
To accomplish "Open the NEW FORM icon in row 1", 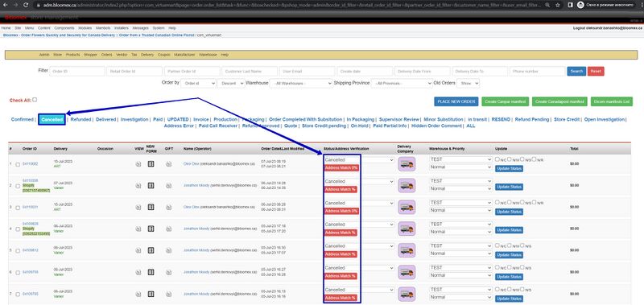I will click(151, 164).
